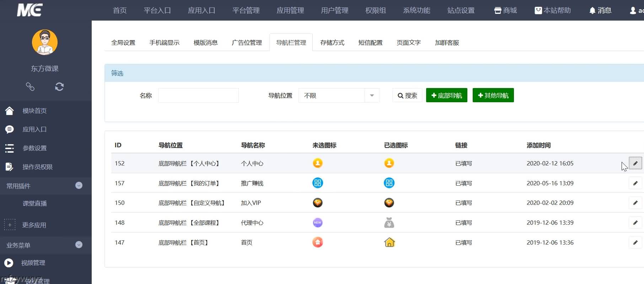
Task: Click the chain link icon in sidebar
Action: (x=30, y=87)
